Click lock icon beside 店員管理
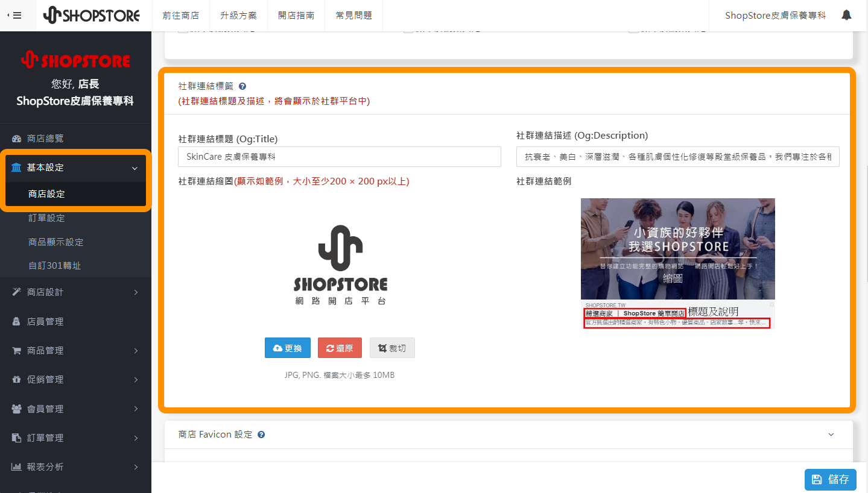Viewport: 868px width, 493px height. pyautogui.click(x=16, y=322)
